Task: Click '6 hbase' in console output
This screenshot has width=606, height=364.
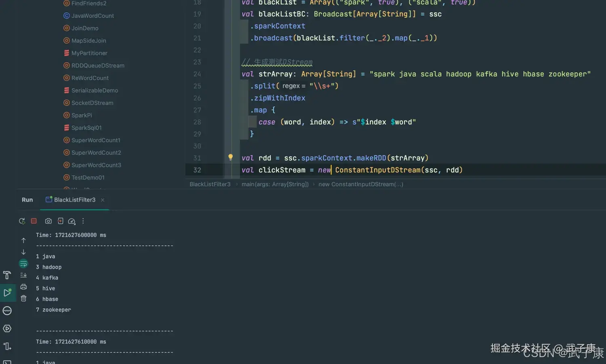Action: click(x=47, y=299)
